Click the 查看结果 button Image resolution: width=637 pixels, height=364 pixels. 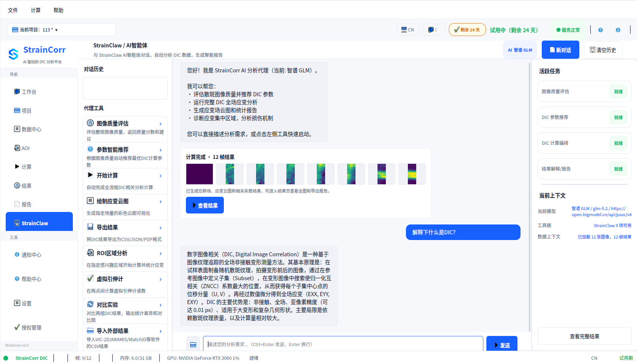(x=205, y=205)
